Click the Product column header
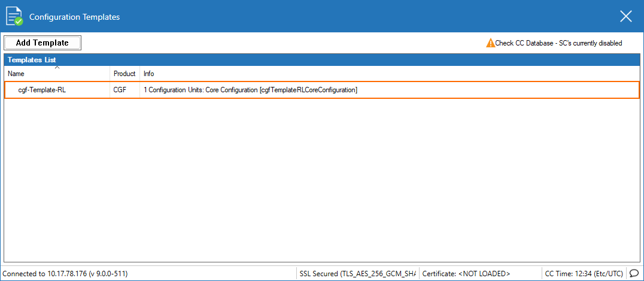Viewport: 644px width, 281px height. [x=124, y=74]
